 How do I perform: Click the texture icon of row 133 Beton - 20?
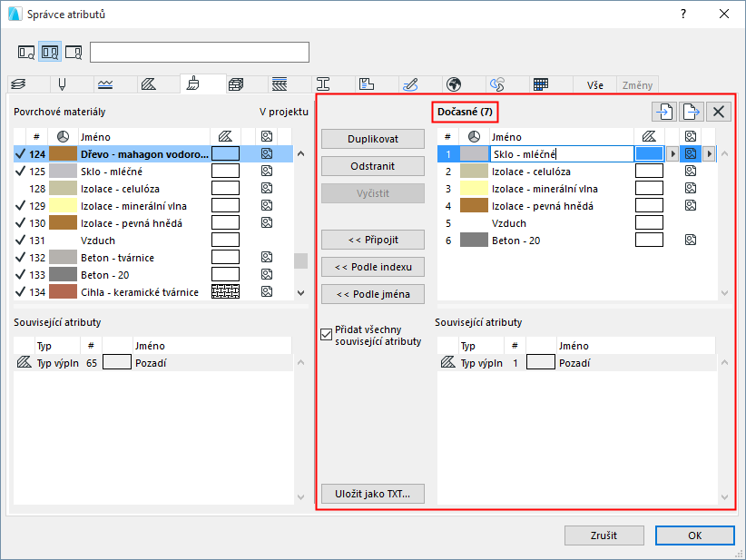coord(267,274)
